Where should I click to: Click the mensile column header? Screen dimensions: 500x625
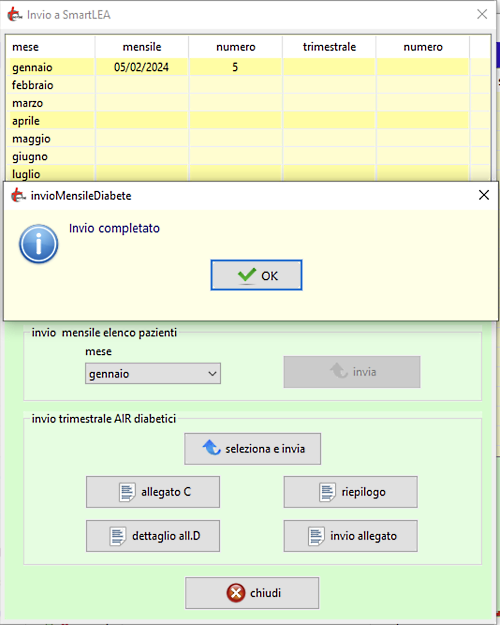[x=142, y=47]
